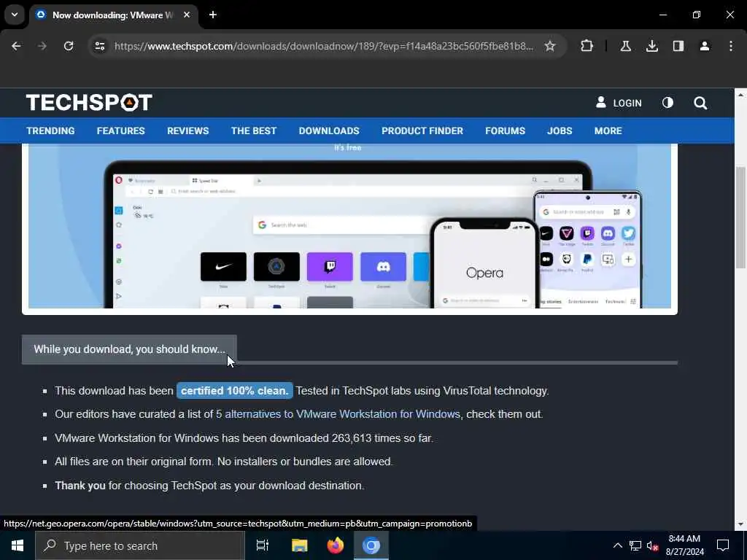Screen dimensions: 747x560
Task: Click the 'Thank you' bold text
Action: tap(80, 486)
